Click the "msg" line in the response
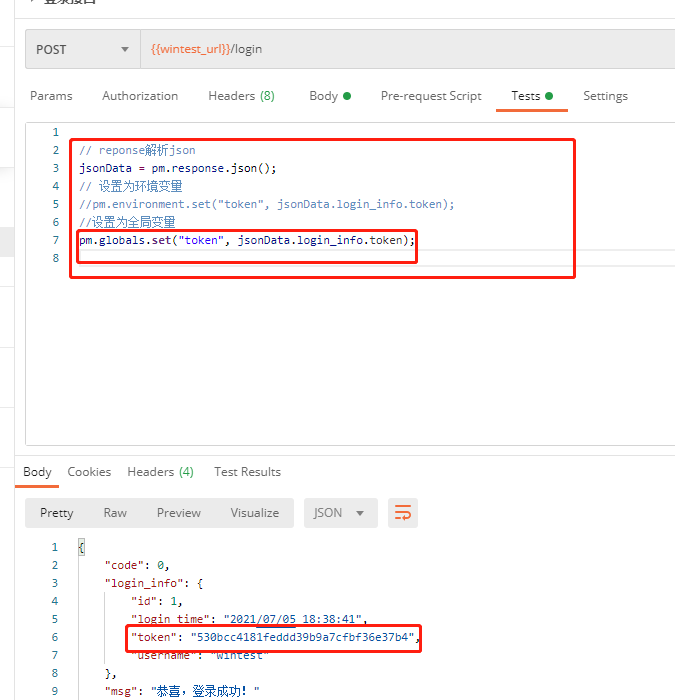This screenshot has height=700, width=675. 182,691
